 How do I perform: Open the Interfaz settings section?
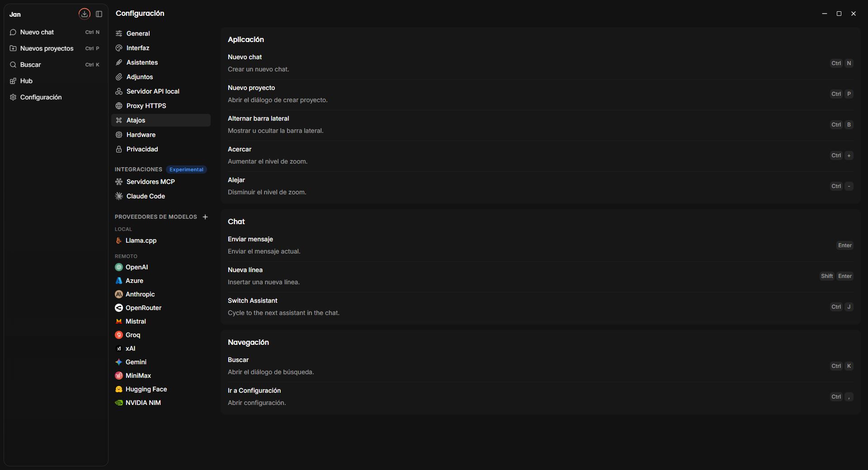tap(161, 48)
